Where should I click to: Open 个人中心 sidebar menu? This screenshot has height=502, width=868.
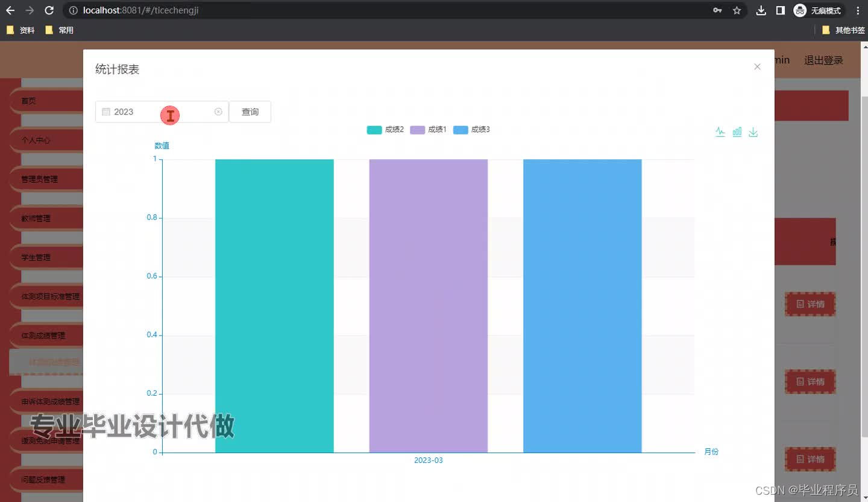click(46, 140)
